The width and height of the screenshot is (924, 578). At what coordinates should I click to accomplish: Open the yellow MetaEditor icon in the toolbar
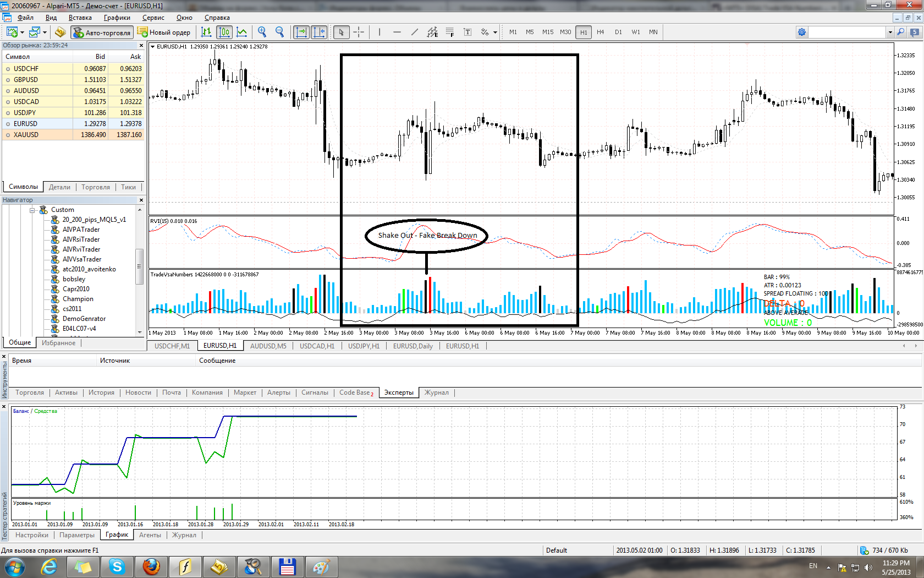click(x=60, y=32)
